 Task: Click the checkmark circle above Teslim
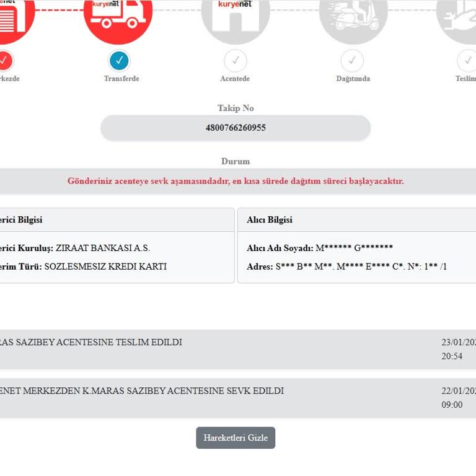tap(467, 60)
